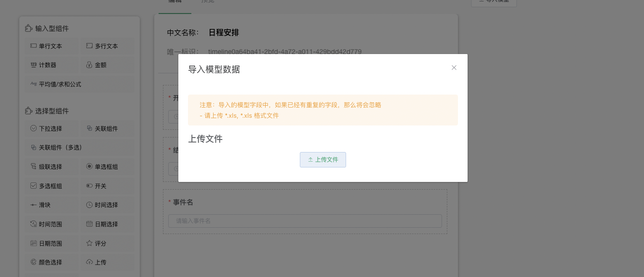The width and height of the screenshot is (644, 277).
Task: Select the 开关 switch component
Action: coord(107,186)
